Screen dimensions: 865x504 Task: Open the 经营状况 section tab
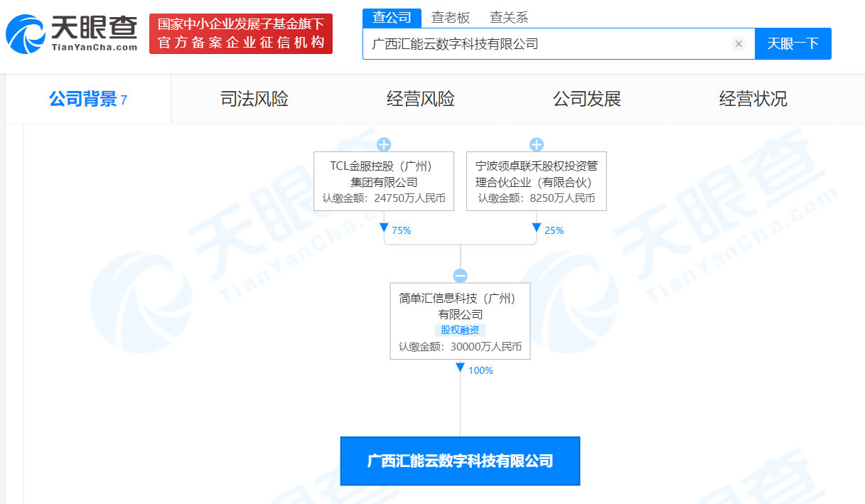pos(753,99)
